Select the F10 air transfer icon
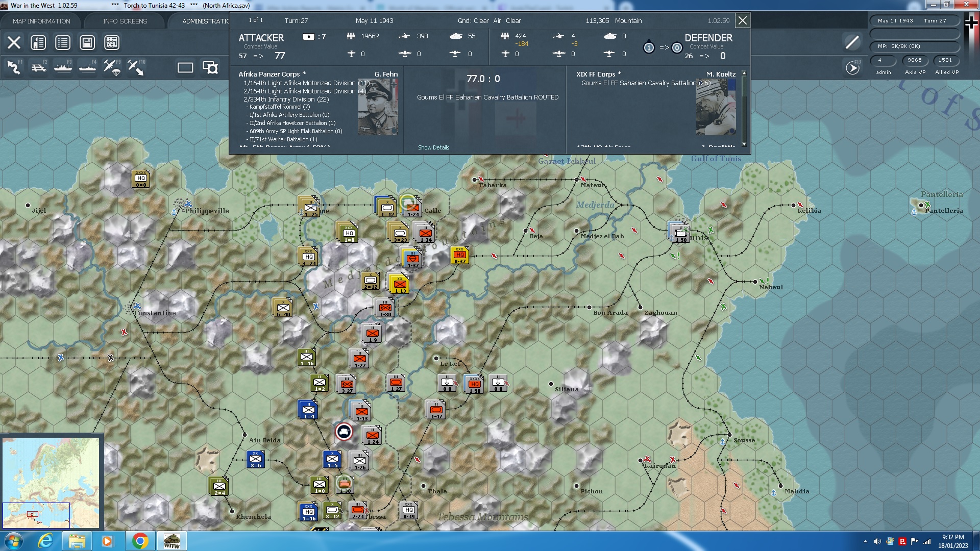Image resolution: width=980 pixels, height=551 pixels. [136, 68]
